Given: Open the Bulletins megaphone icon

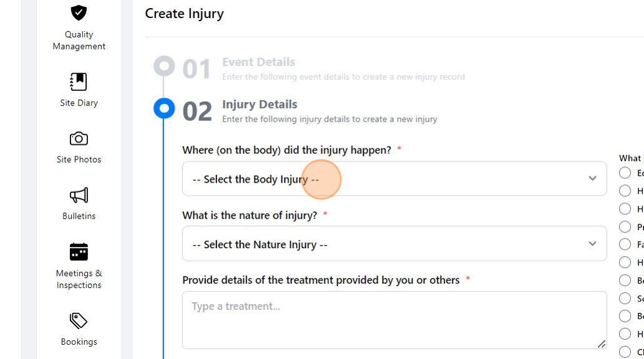Looking at the screenshot, I should point(79,195).
